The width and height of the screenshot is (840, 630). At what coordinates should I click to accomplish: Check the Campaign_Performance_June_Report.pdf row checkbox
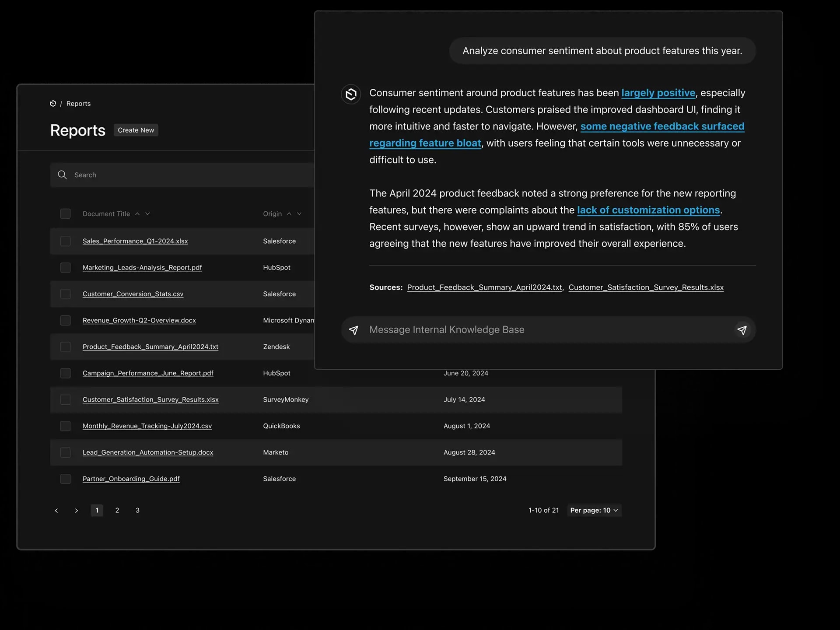point(66,373)
